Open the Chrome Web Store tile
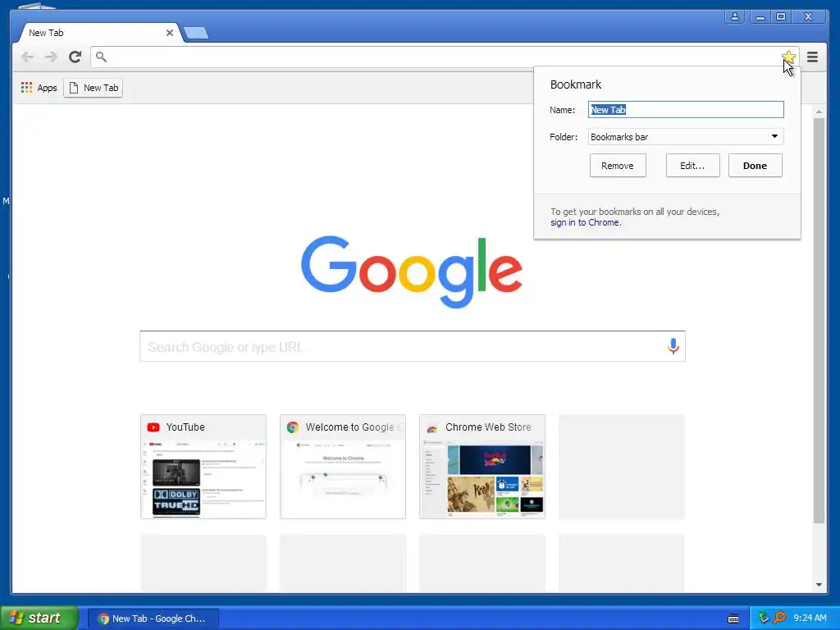This screenshot has height=630, width=840. point(482,467)
